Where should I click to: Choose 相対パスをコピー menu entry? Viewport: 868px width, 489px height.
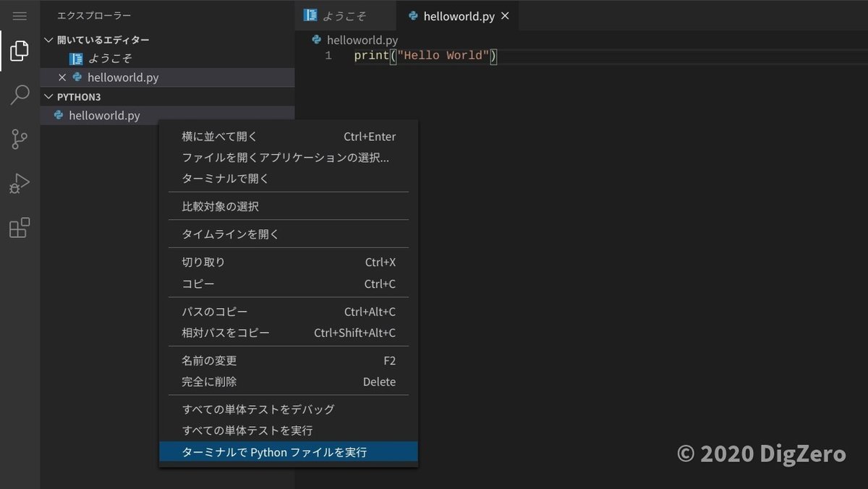tap(289, 333)
